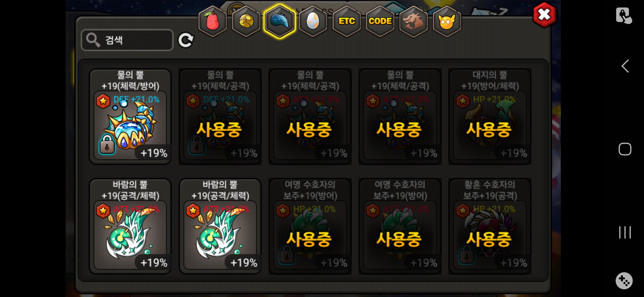Click the 검색 search input field
Image resolution: width=644 pixels, height=297 pixels.
[x=127, y=40]
